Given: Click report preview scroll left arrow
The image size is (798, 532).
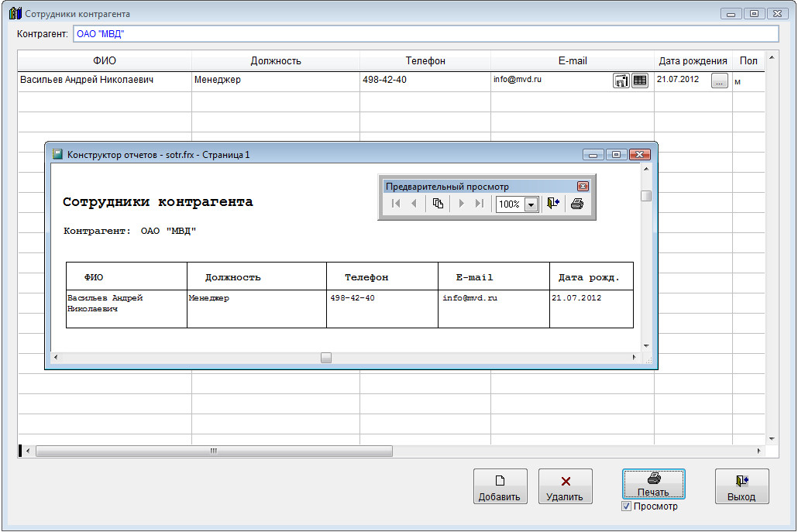Looking at the screenshot, I should (x=56, y=358).
